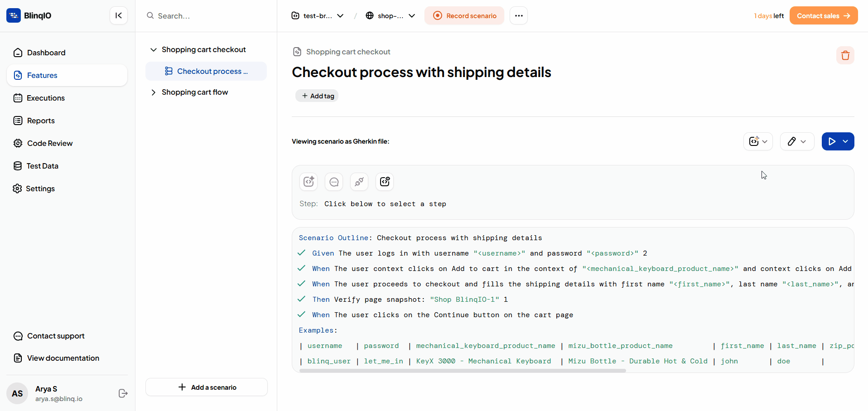The image size is (868, 411).
Task: Delete scenario using trash icon
Action: [845, 55]
